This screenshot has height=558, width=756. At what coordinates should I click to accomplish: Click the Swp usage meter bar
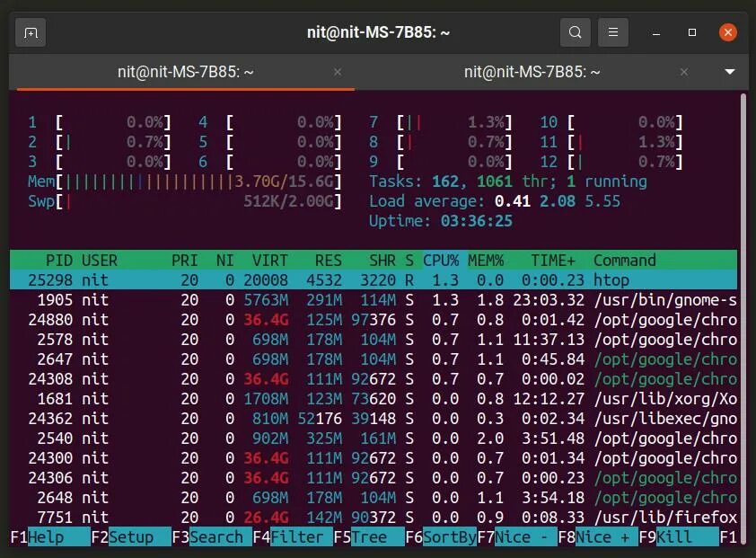click(x=185, y=201)
